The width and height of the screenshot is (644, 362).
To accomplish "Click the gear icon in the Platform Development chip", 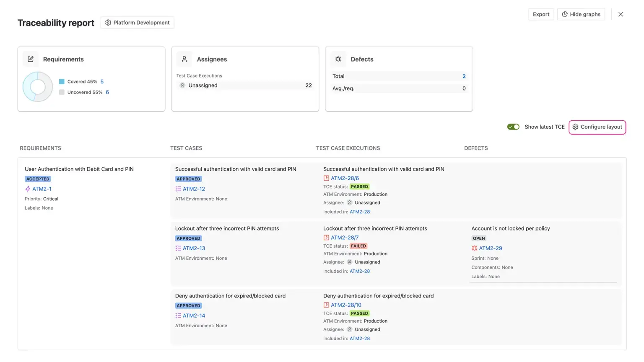I will [108, 22].
